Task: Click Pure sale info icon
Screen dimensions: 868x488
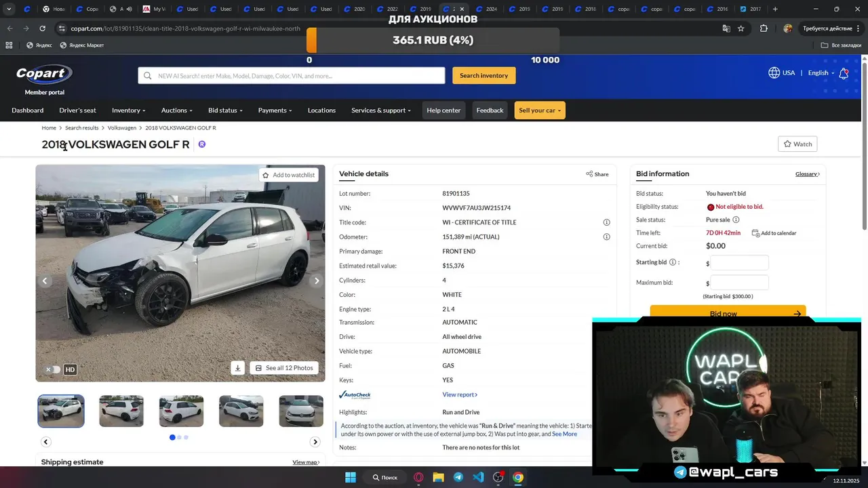Action: (x=736, y=220)
